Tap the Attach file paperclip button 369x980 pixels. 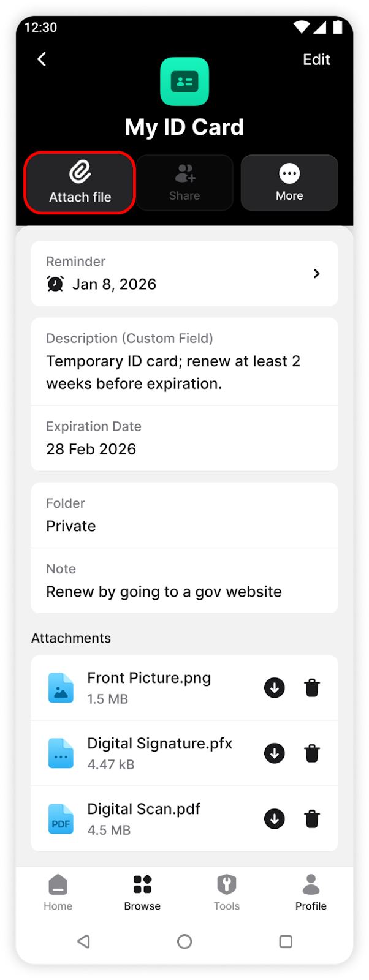click(x=80, y=183)
